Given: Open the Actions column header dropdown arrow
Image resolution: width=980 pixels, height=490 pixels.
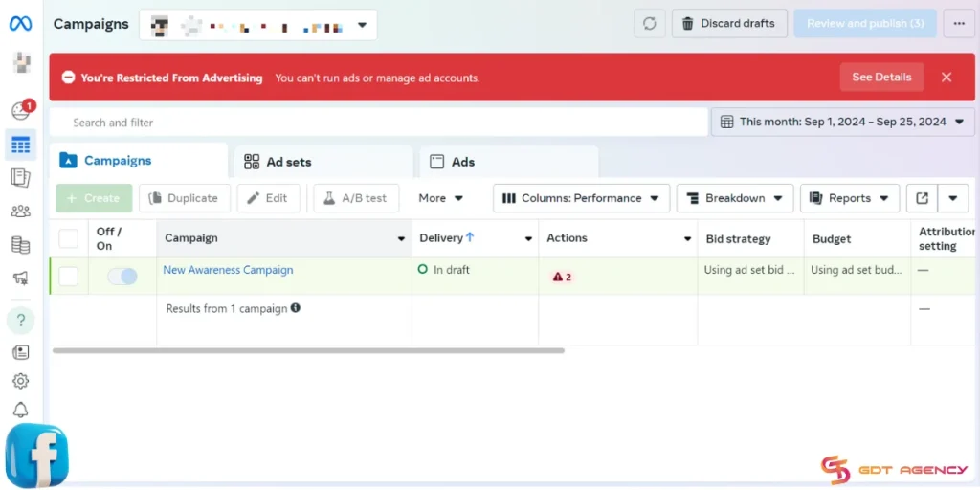Looking at the screenshot, I should (687, 238).
